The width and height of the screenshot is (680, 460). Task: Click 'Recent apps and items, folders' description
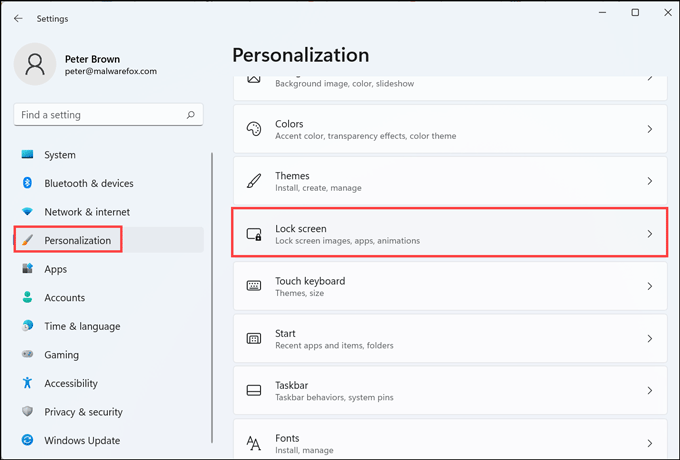pyautogui.click(x=334, y=346)
